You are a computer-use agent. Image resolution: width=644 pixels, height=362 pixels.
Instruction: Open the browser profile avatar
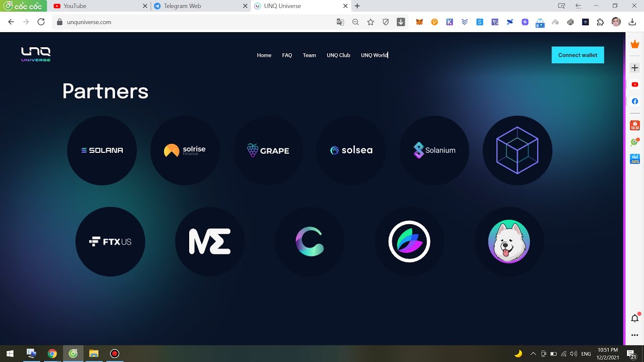(616, 22)
